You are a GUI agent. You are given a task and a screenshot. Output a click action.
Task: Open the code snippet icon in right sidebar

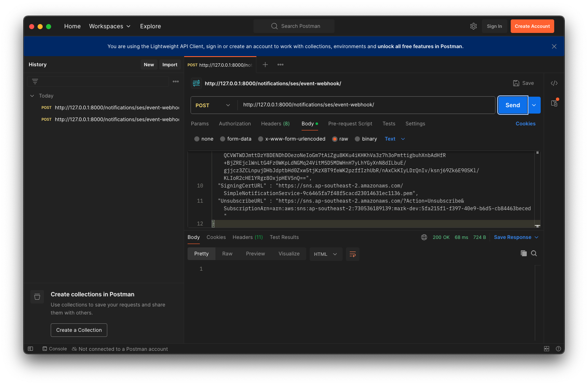coord(554,83)
